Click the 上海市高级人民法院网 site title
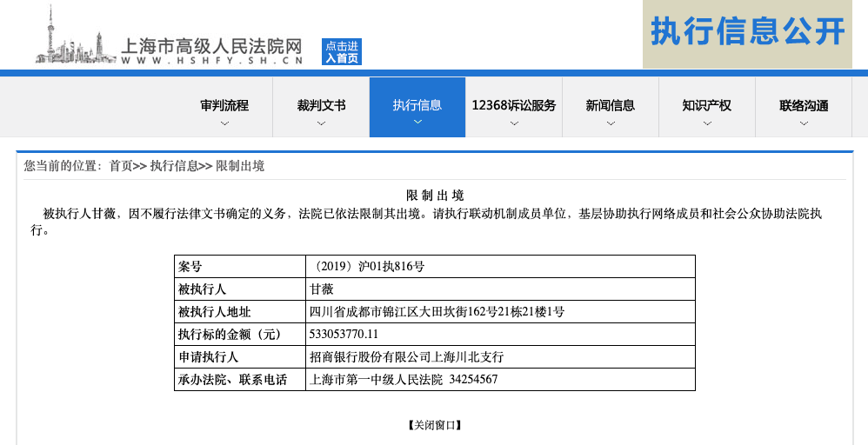This screenshot has width=868, height=445. pos(211,46)
